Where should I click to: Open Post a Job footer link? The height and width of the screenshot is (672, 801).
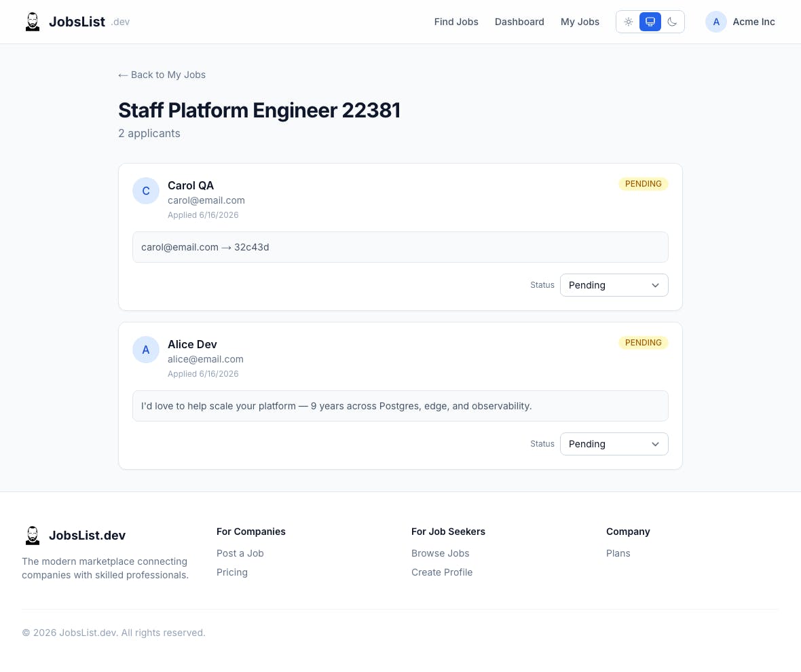click(240, 553)
